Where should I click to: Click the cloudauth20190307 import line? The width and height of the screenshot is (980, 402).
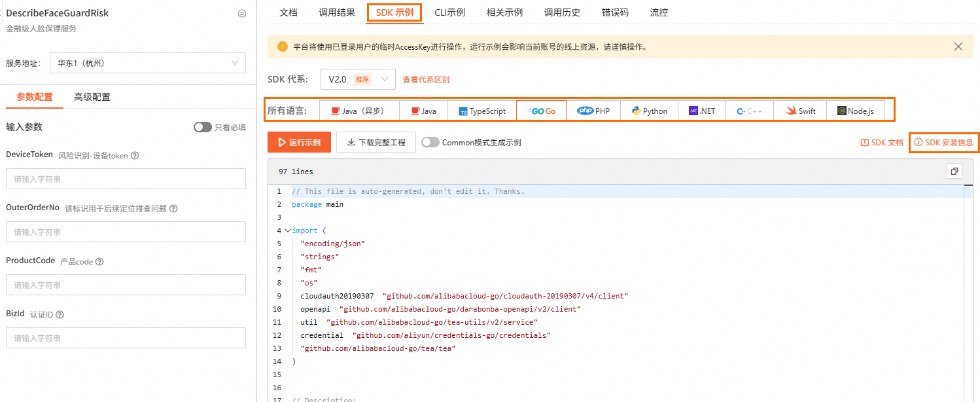pos(464,296)
